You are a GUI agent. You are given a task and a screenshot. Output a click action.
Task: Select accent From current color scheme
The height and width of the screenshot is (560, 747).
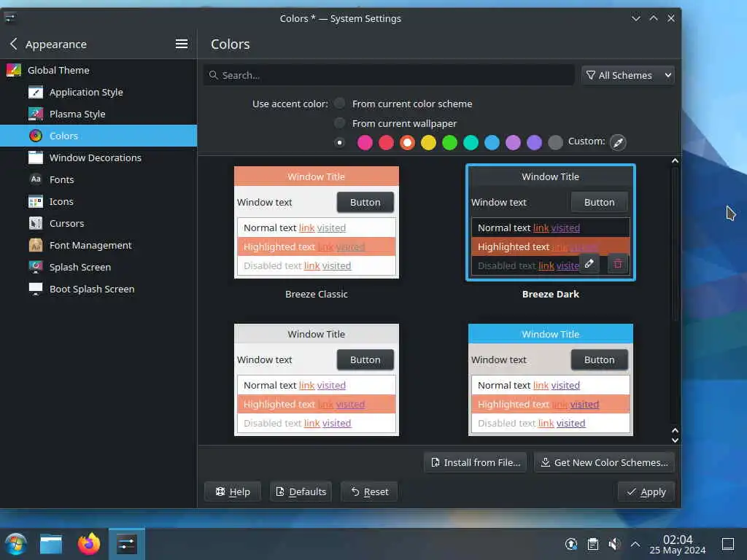[x=339, y=104]
